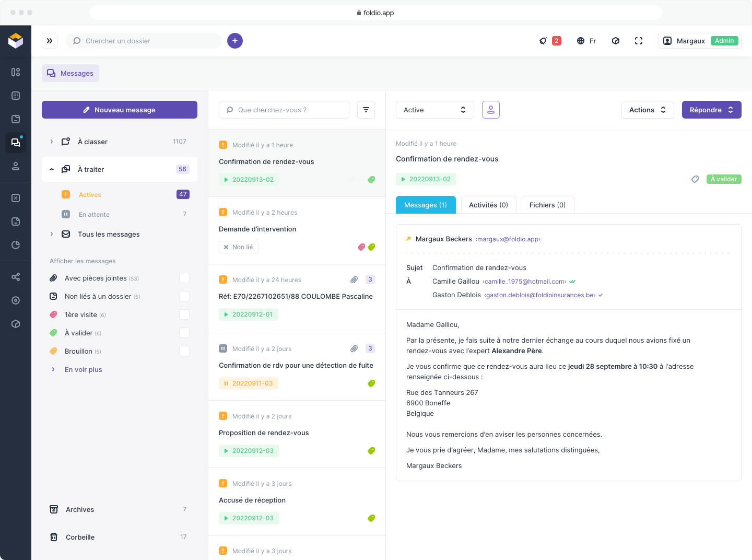Click the Foldio cube logo
This screenshot has height=560, width=752.
pyautogui.click(x=16, y=41)
